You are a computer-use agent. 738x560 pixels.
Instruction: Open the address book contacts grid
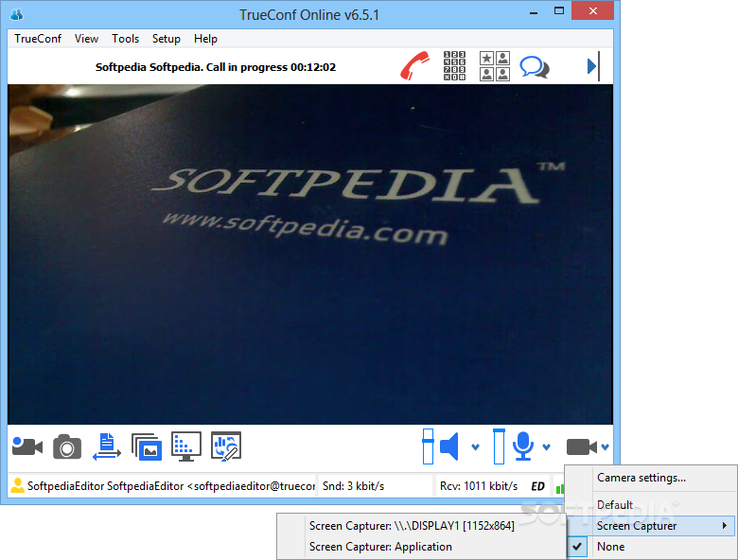(x=495, y=66)
